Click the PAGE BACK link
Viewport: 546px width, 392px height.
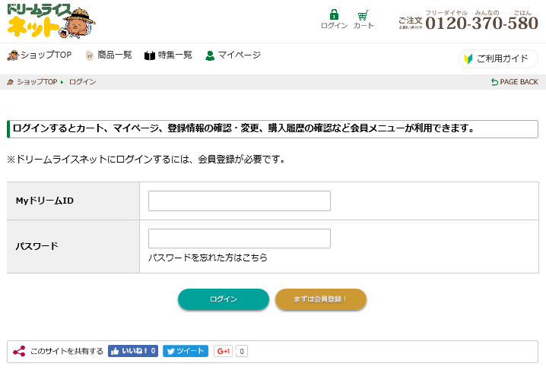[514, 82]
